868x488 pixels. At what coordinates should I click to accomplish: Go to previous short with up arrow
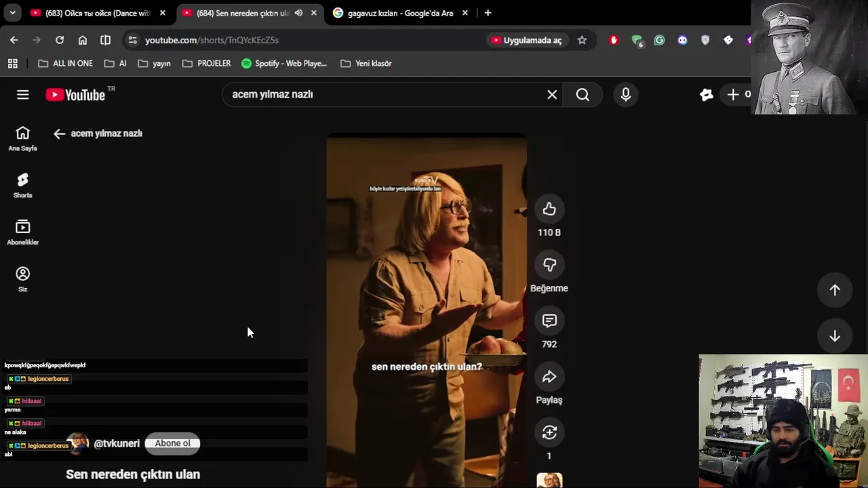pos(835,290)
